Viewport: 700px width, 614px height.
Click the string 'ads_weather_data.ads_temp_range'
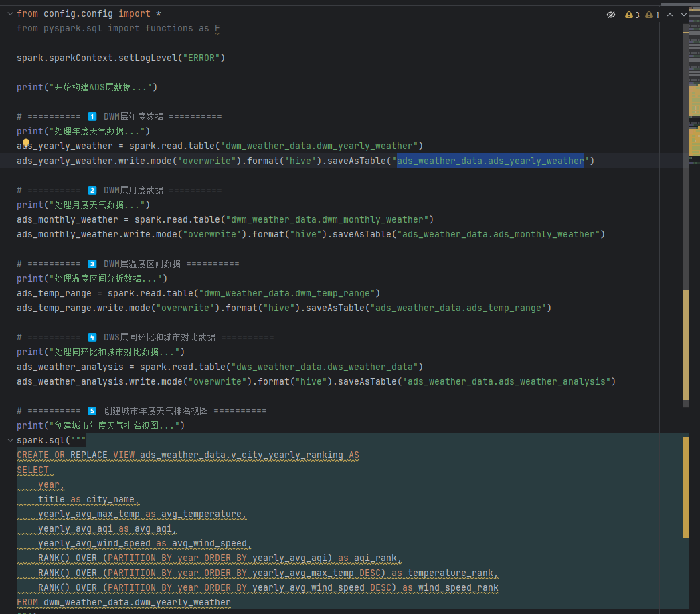click(x=458, y=308)
